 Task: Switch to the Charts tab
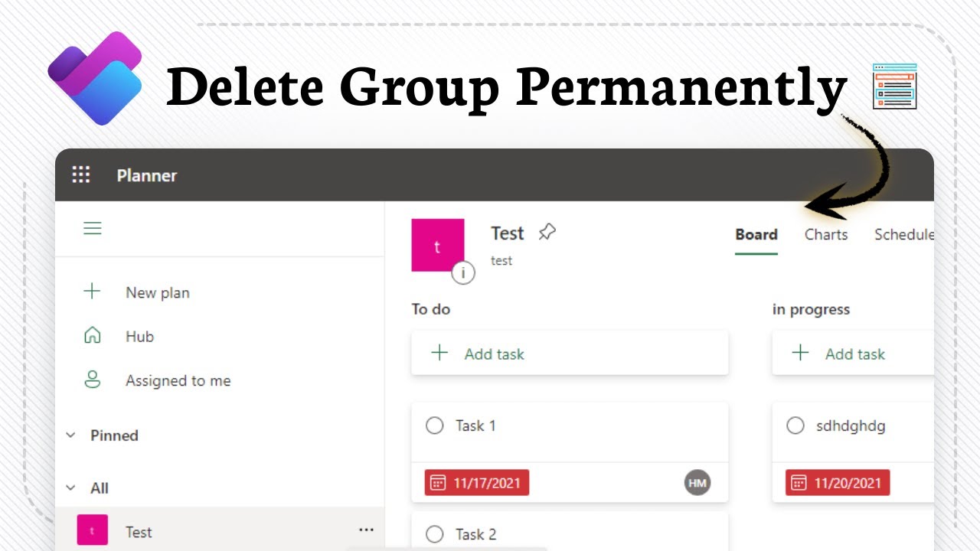tap(826, 235)
